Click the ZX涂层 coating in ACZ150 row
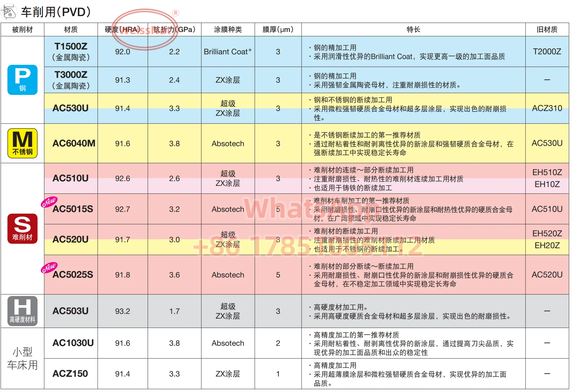573x392 pixels. coord(228,374)
